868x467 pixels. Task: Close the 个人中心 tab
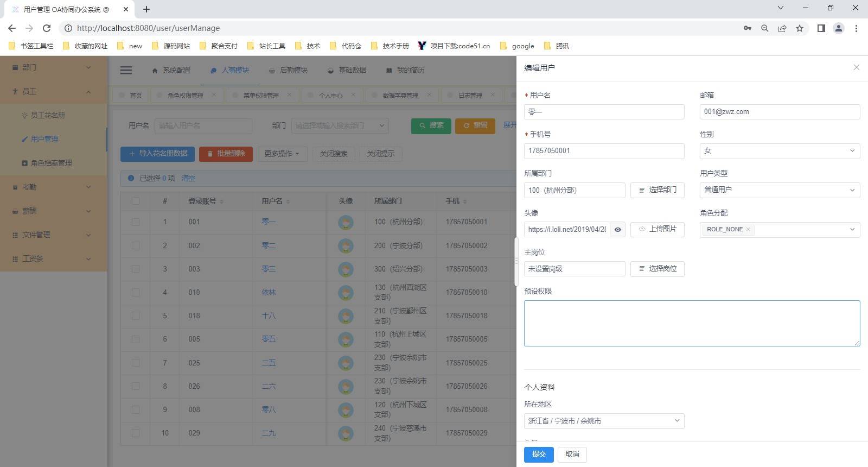coord(353,94)
